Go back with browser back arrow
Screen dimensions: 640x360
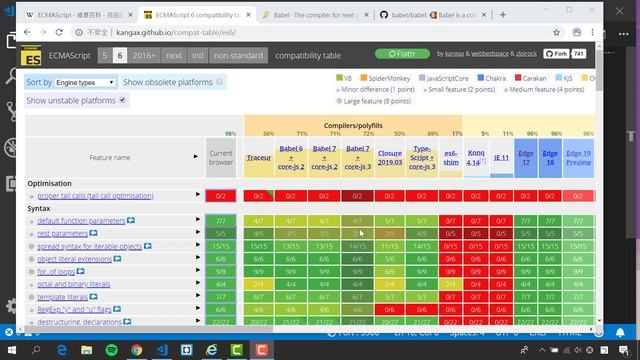(x=27, y=32)
